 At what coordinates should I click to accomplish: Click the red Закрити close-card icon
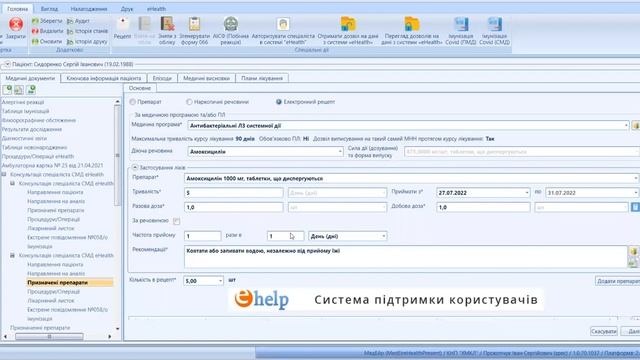point(16,24)
